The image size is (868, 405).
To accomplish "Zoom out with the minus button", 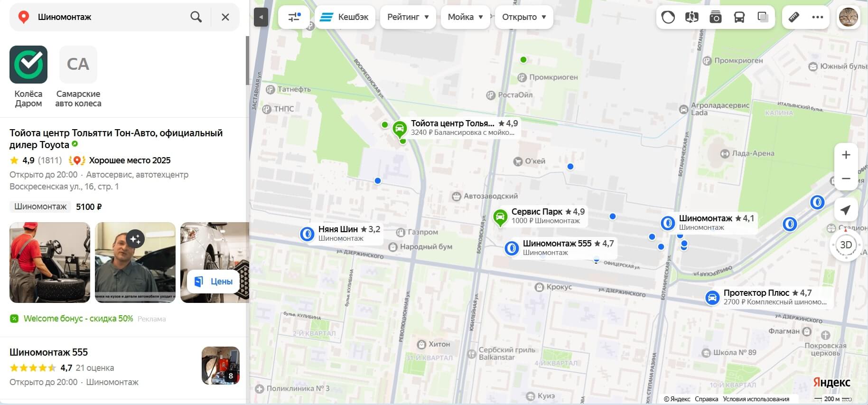I will click(x=846, y=179).
